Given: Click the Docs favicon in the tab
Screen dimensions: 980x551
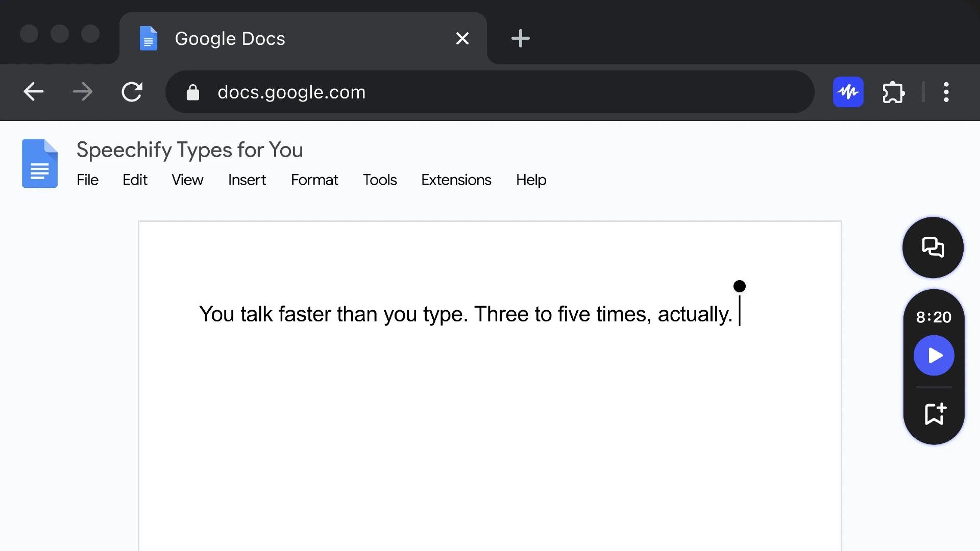Looking at the screenshot, I should tap(149, 38).
